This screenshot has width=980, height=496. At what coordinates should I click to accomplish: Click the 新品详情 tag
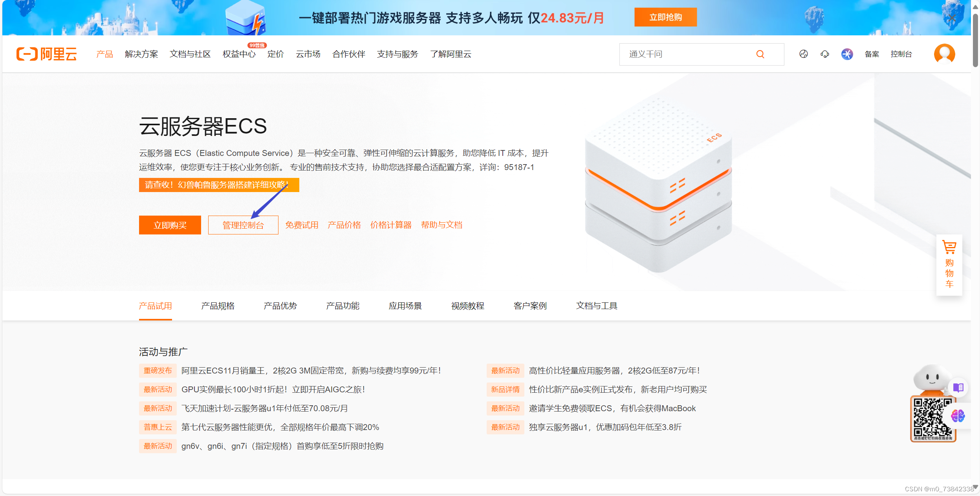505,390
